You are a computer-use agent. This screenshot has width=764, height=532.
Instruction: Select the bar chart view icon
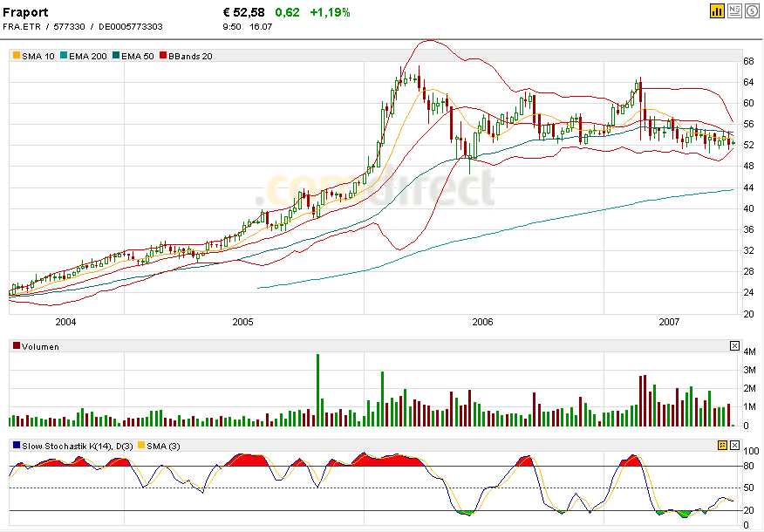pos(717,11)
